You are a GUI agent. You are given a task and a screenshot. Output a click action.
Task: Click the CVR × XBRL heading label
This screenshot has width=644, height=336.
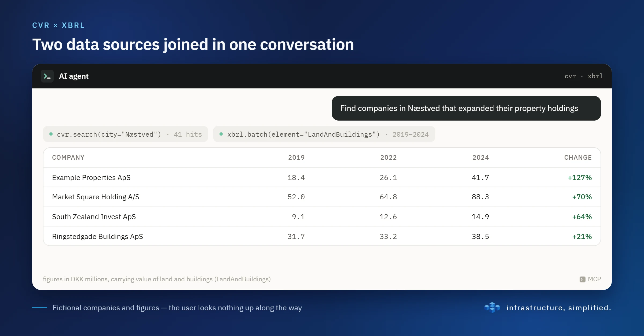[x=58, y=25]
